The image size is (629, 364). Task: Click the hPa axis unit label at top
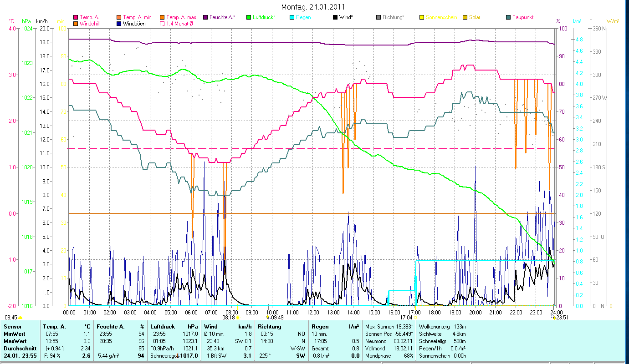(26, 21)
